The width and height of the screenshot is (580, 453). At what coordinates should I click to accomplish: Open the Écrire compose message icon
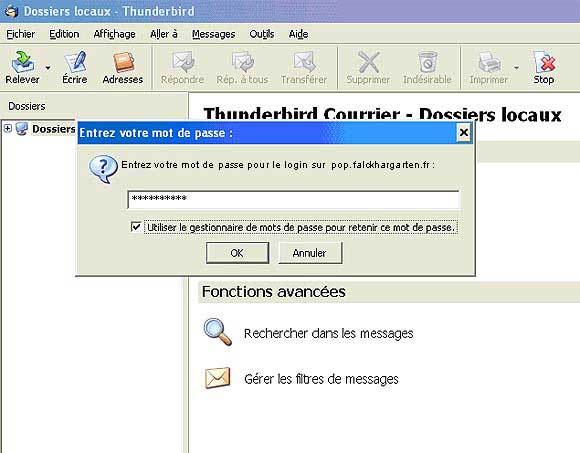click(75, 62)
